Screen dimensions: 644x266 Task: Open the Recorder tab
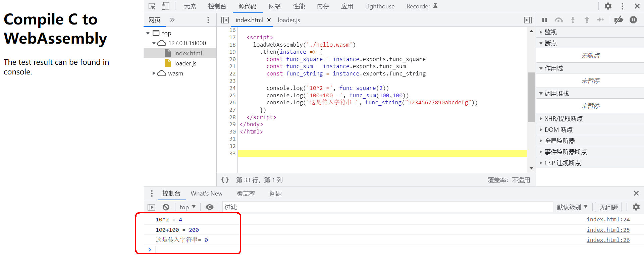coord(422,6)
